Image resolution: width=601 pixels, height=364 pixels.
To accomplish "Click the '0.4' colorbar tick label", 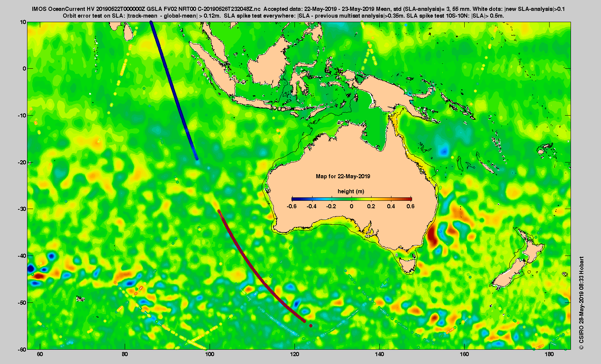I will (x=391, y=206).
